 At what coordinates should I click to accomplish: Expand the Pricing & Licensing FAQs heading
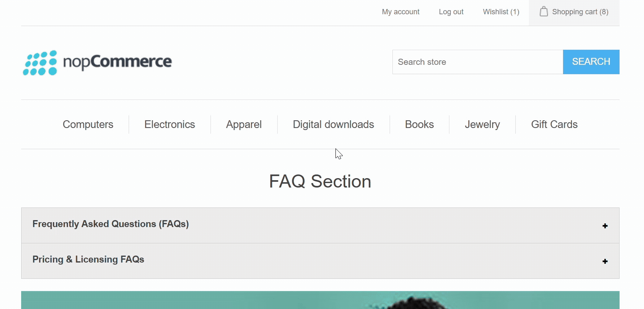88,260
